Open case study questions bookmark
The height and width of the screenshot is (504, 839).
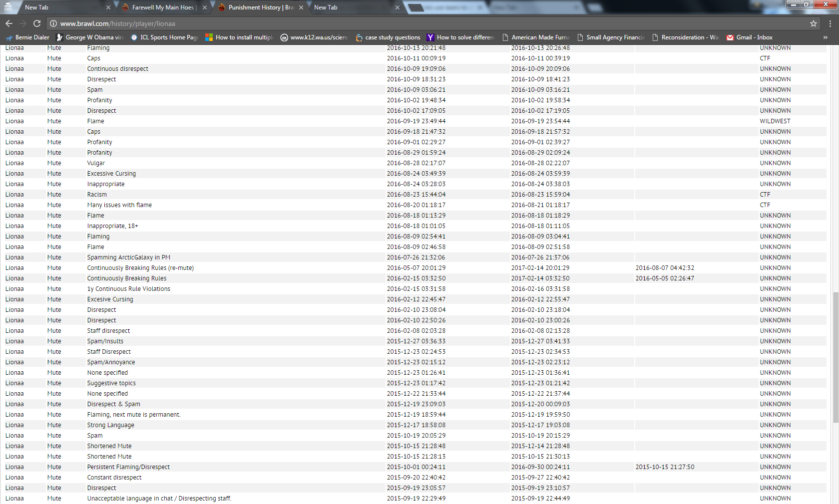[x=388, y=37]
